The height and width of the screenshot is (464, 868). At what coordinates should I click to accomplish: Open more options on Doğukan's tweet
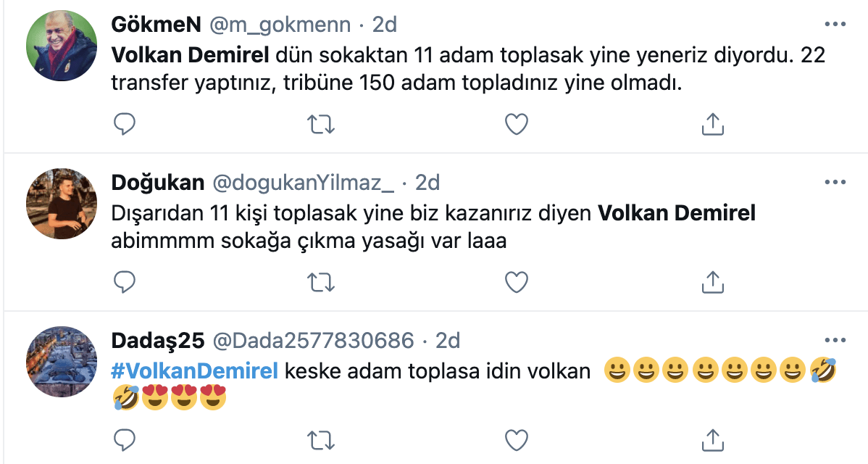836,181
